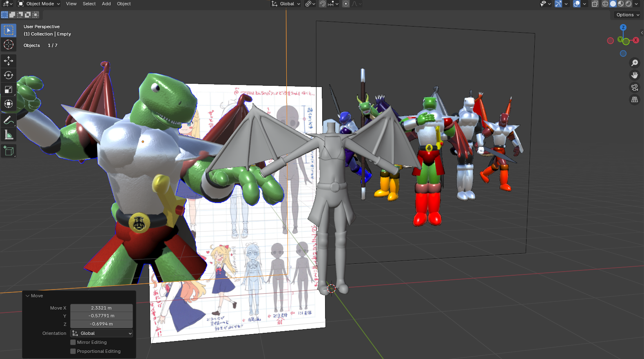Set selection mode to invert
The width and height of the screenshot is (644, 359).
tap(28, 15)
